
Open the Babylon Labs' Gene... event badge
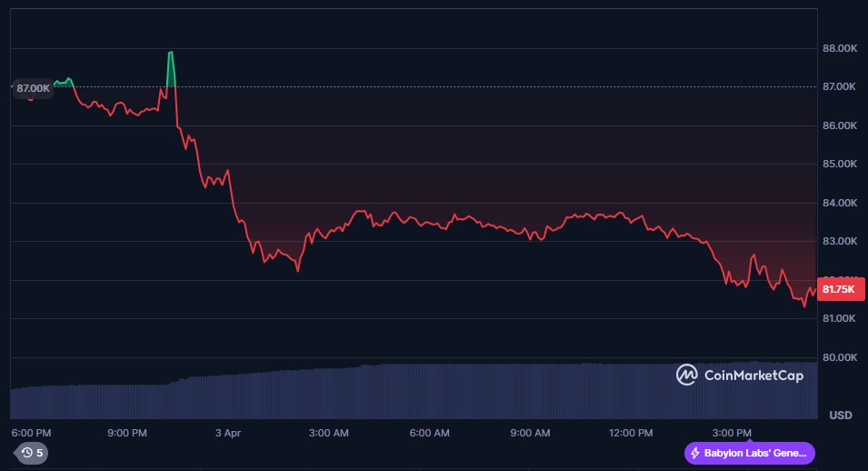coord(750,453)
